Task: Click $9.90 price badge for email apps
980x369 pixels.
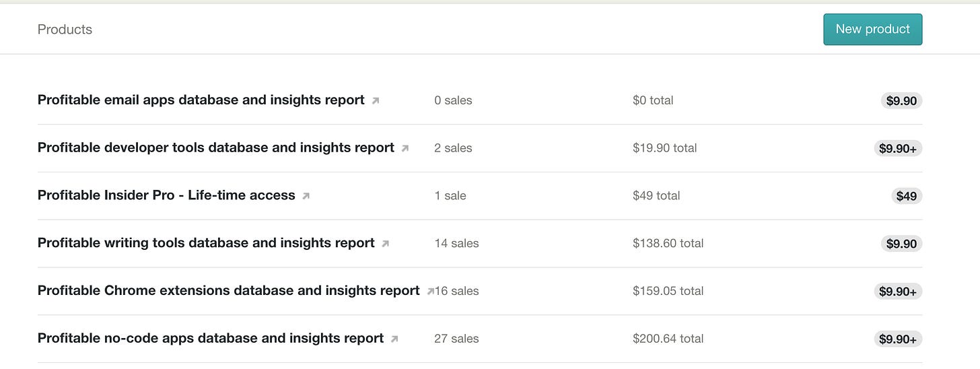Action: [901, 100]
